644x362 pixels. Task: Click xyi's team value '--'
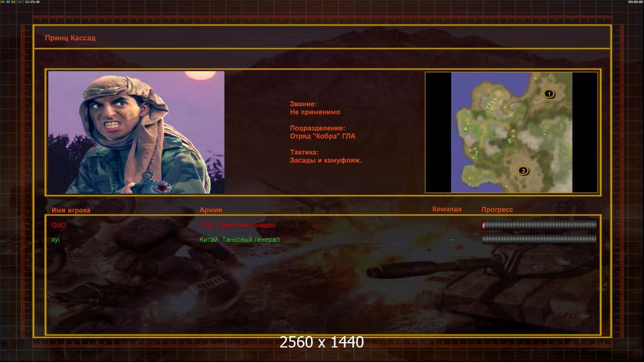[452, 240]
